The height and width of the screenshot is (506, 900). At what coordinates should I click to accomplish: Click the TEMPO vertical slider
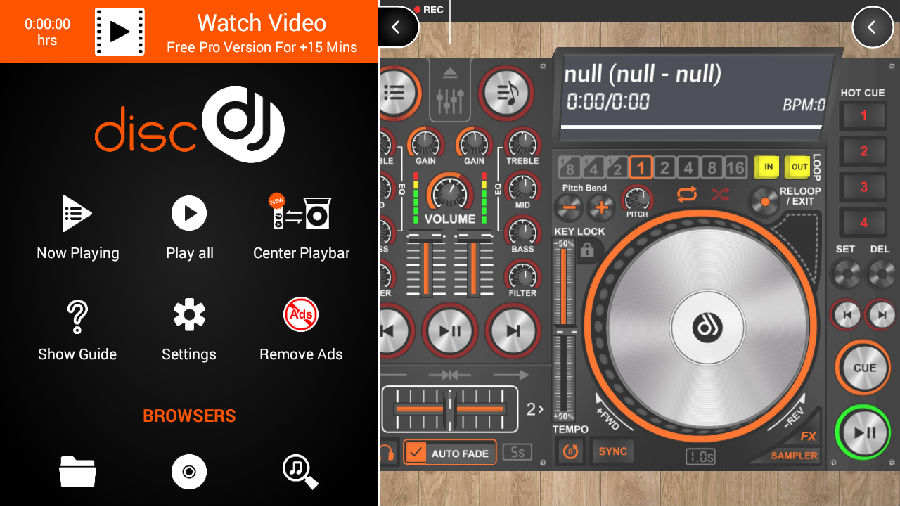tap(564, 330)
